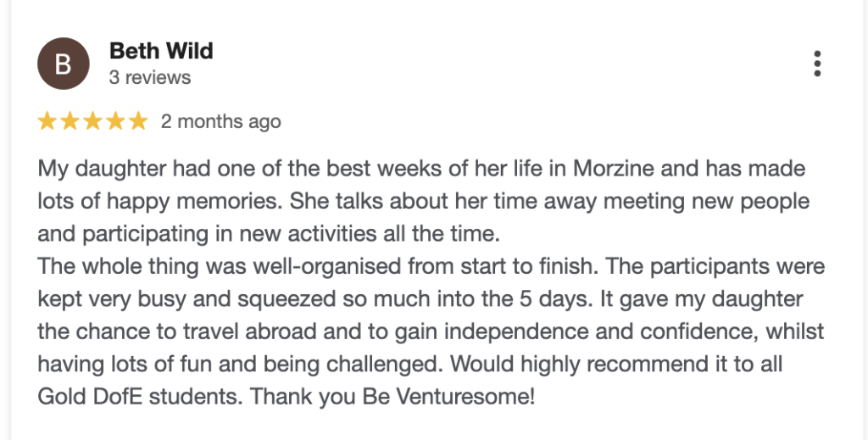Click the fifth gold rating star
Image resolution: width=868 pixels, height=440 pixels.
(x=138, y=122)
